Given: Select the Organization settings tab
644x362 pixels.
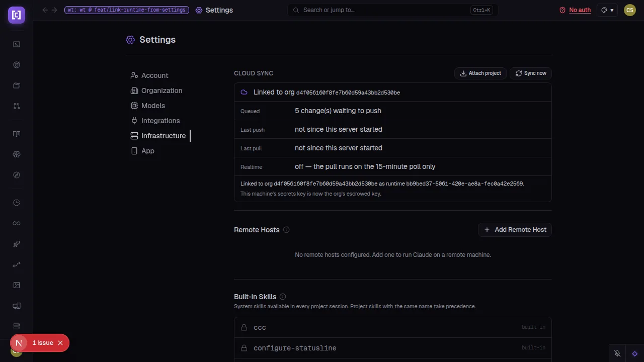Looking at the screenshot, I should pyautogui.click(x=156, y=90).
